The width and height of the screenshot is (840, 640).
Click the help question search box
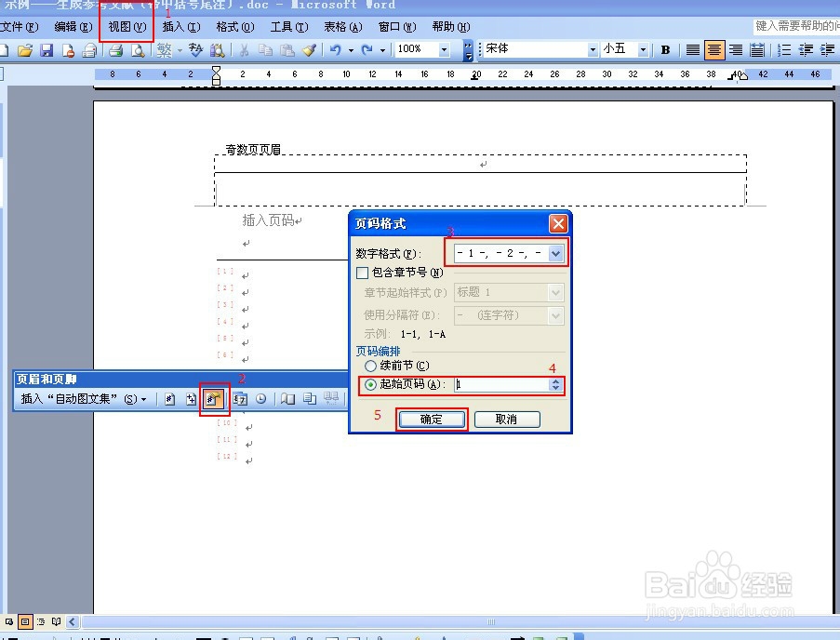click(x=796, y=26)
